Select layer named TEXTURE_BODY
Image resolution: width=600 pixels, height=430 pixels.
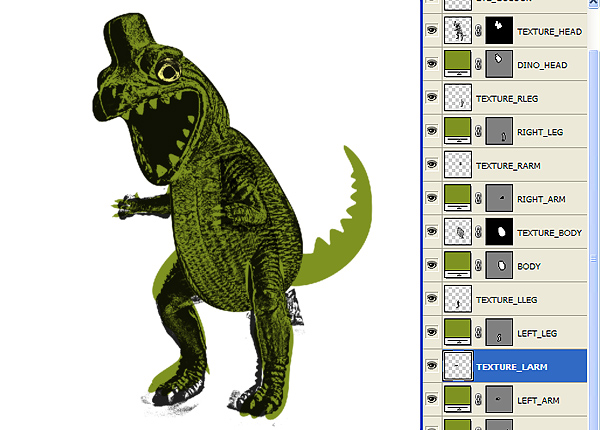pos(549,233)
